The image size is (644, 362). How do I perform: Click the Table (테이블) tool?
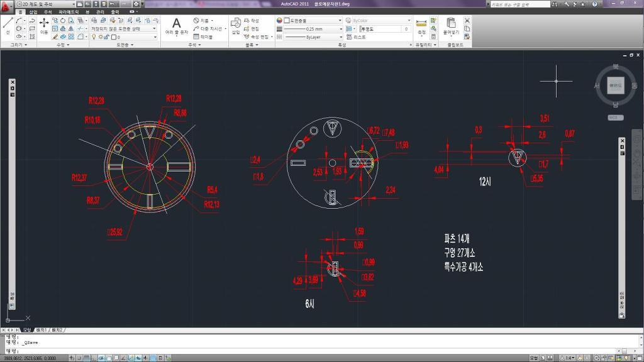pyautogui.click(x=203, y=37)
